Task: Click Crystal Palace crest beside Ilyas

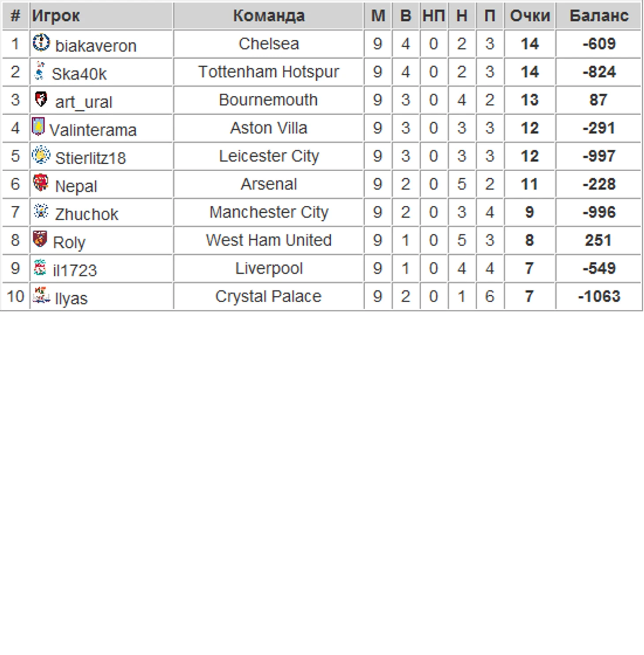Action: (41, 295)
